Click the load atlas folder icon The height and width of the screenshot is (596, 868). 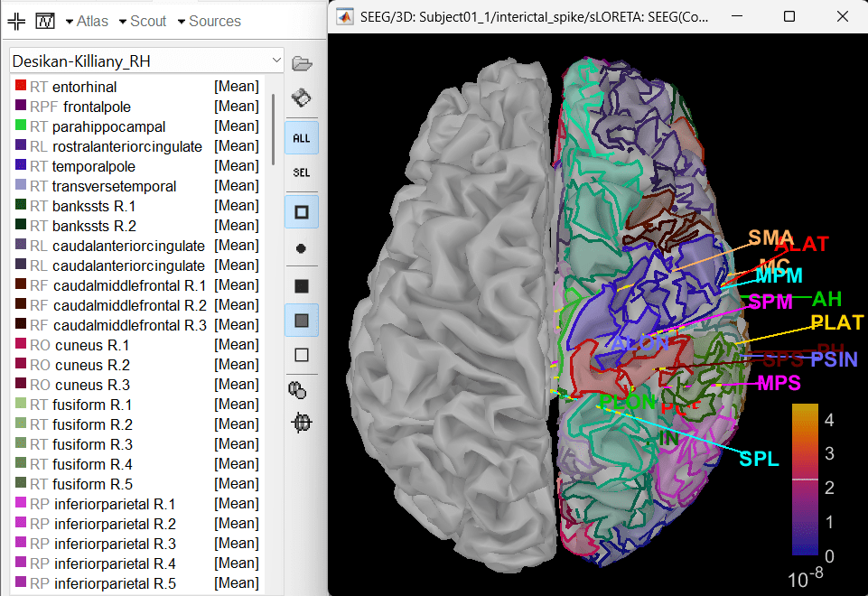click(302, 62)
